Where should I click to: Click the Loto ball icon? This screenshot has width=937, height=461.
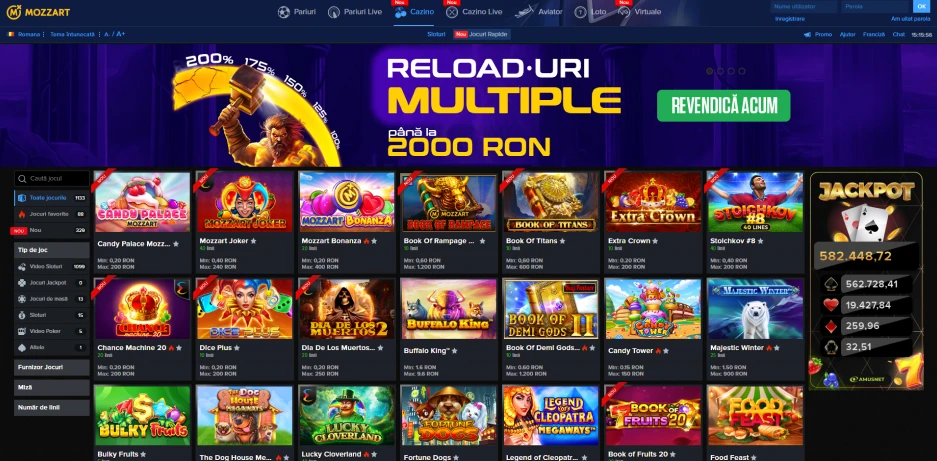click(x=580, y=11)
